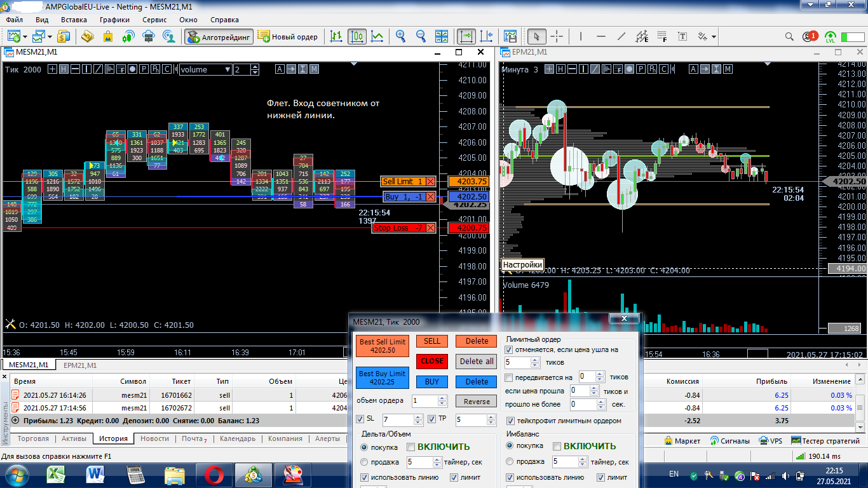Expand the totals row plus icon

pos(15,421)
